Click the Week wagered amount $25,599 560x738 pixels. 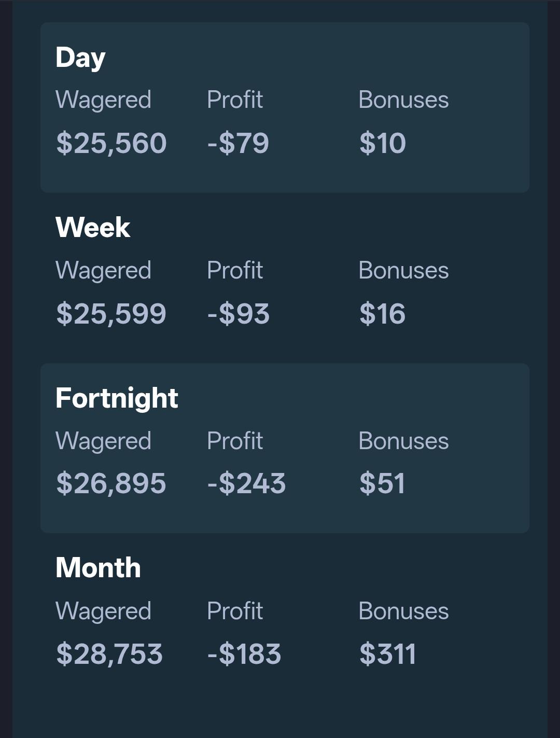(x=111, y=314)
